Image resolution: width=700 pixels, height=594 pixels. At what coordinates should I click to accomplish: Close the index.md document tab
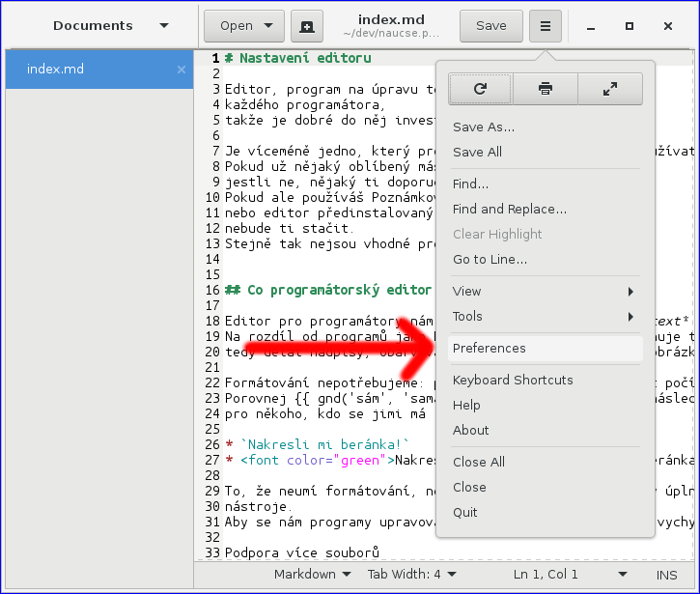(181, 70)
